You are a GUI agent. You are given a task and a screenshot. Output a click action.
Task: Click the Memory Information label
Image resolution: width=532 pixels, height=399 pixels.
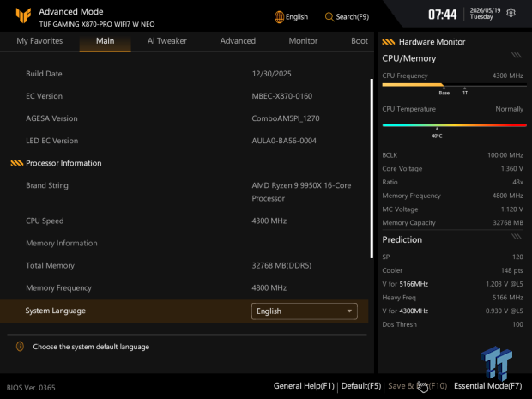pos(62,244)
